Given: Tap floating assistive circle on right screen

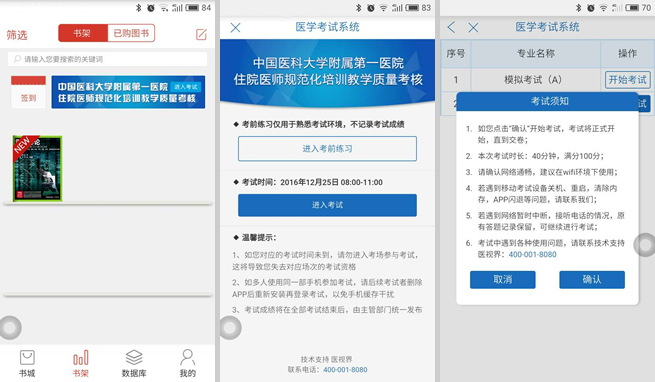Looking at the screenshot, I should (x=645, y=245).
